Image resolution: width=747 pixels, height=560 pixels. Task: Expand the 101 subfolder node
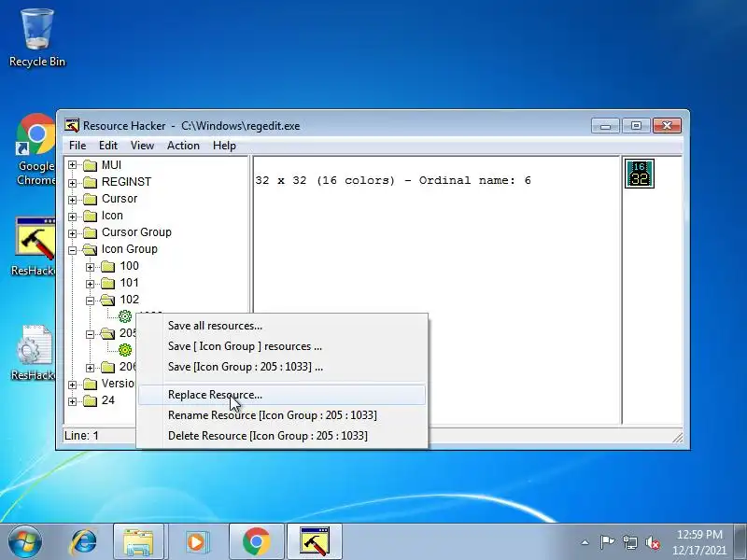click(90, 284)
